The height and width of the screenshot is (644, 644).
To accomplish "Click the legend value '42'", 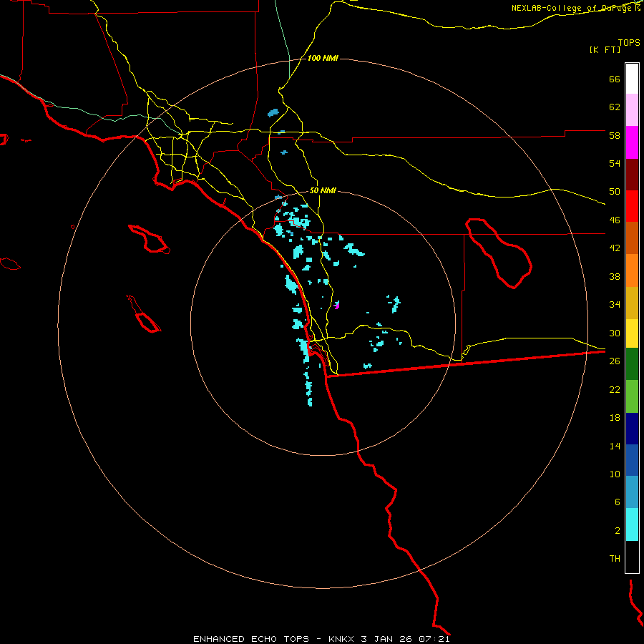I will point(615,248).
